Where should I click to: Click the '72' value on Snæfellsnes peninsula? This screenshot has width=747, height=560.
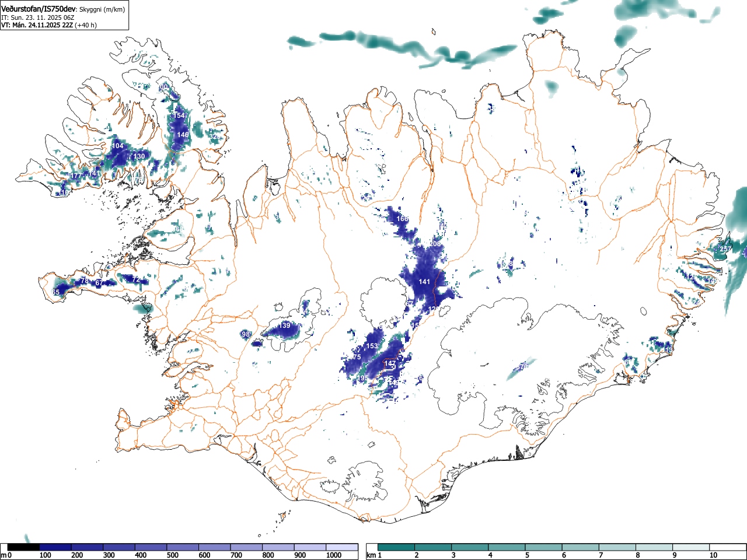(136, 279)
